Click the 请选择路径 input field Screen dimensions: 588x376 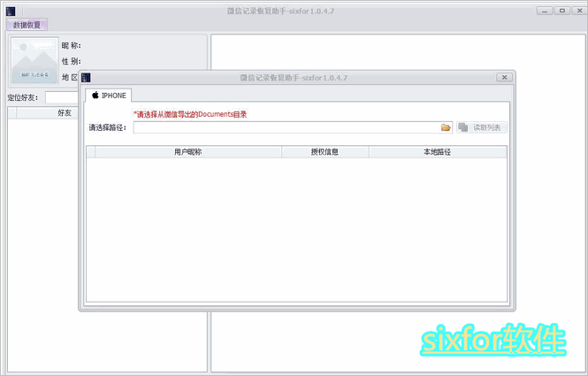click(286, 127)
